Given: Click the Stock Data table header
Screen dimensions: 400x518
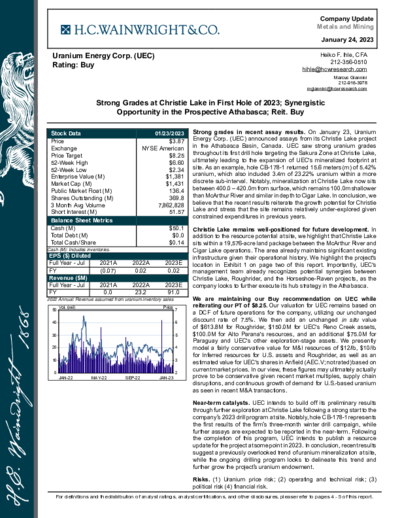Looking at the screenshot, I should (x=118, y=133).
